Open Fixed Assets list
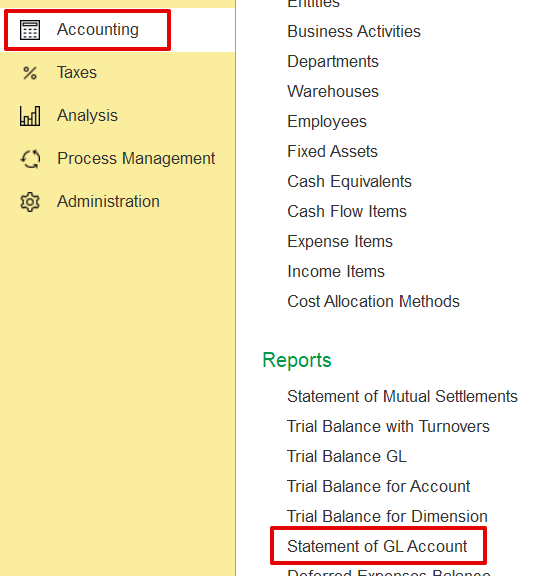This screenshot has width=534, height=576. point(332,151)
